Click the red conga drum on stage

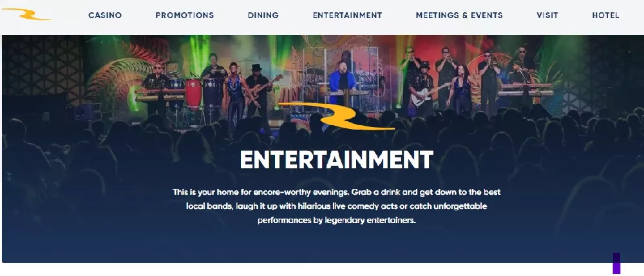coord(193,94)
